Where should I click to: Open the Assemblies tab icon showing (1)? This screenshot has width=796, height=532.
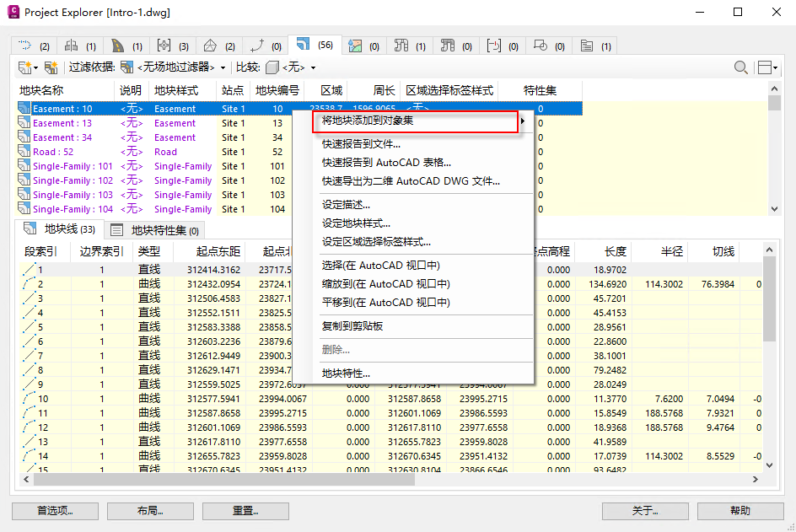80,46
